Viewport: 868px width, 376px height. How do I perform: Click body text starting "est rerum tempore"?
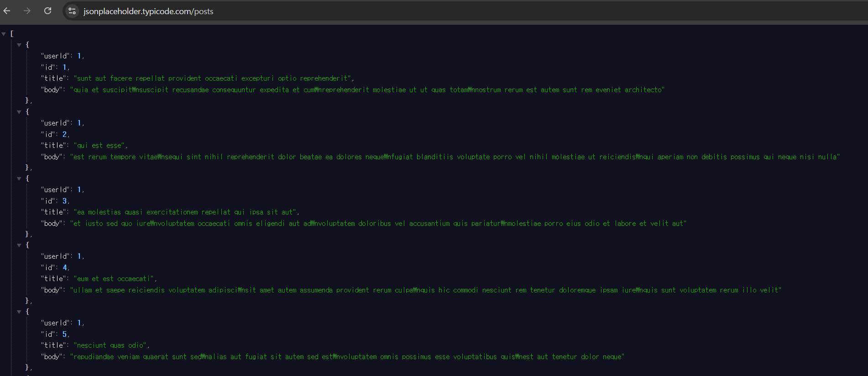coord(455,157)
